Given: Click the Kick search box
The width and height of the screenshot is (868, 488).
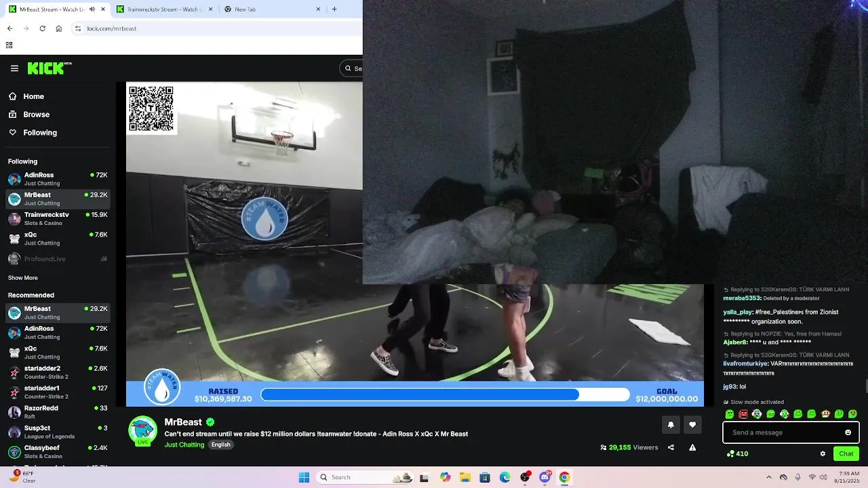Looking at the screenshot, I should coord(351,68).
